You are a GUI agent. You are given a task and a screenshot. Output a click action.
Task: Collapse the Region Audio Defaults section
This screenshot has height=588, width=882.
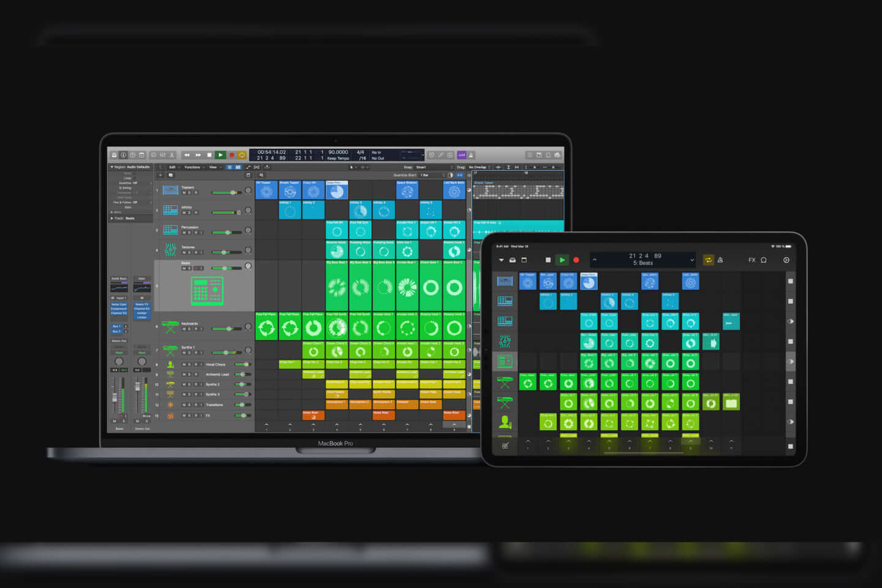point(111,167)
